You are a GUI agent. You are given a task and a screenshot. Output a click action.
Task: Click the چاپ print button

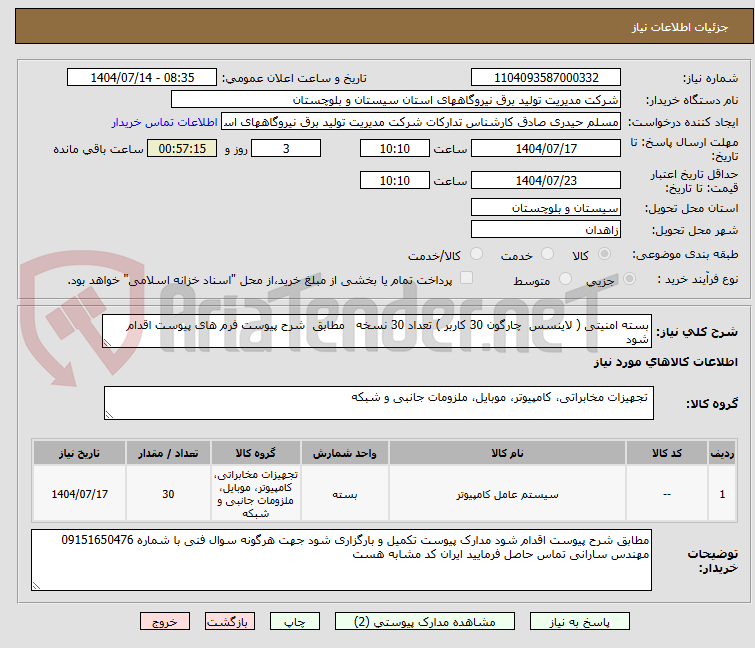295,622
